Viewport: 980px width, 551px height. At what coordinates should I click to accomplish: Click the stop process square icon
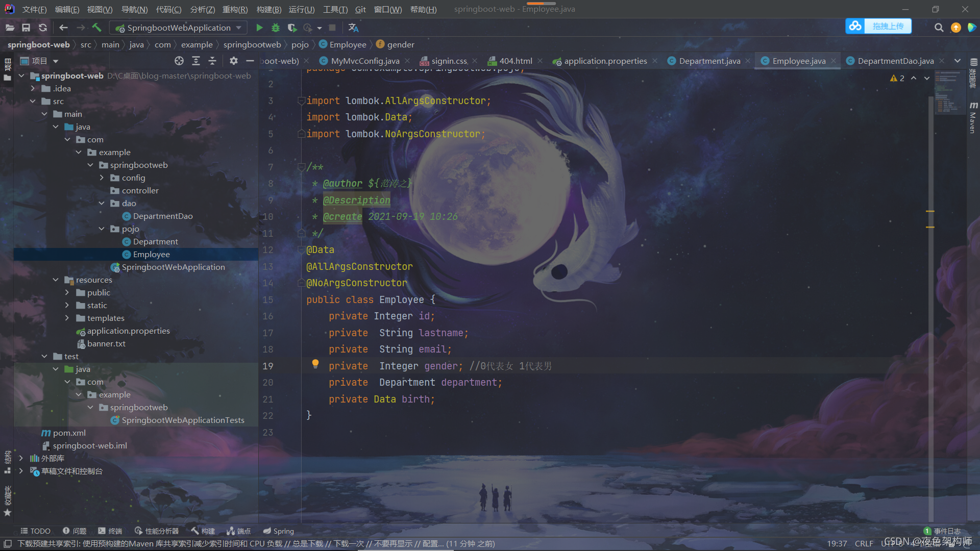332,28
